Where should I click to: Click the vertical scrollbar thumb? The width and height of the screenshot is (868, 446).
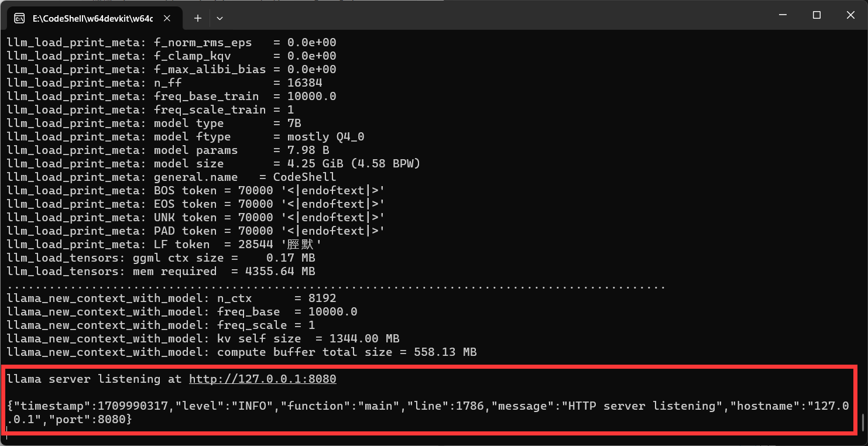tap(863, 422)
